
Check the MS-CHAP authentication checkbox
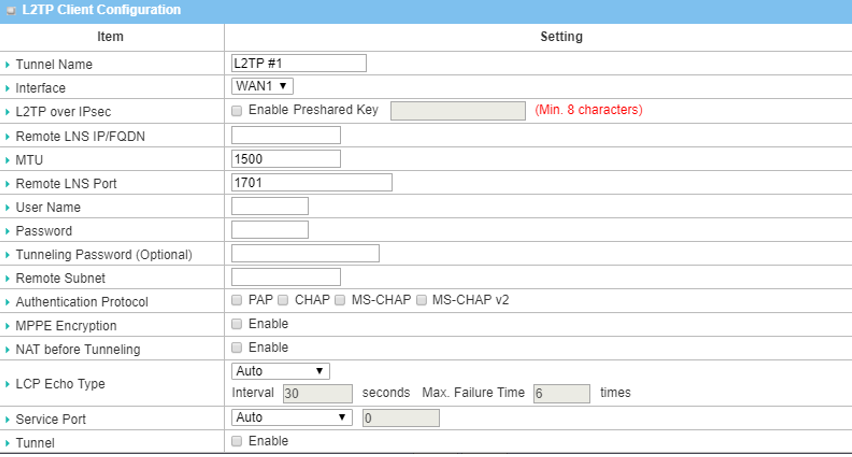340,300
